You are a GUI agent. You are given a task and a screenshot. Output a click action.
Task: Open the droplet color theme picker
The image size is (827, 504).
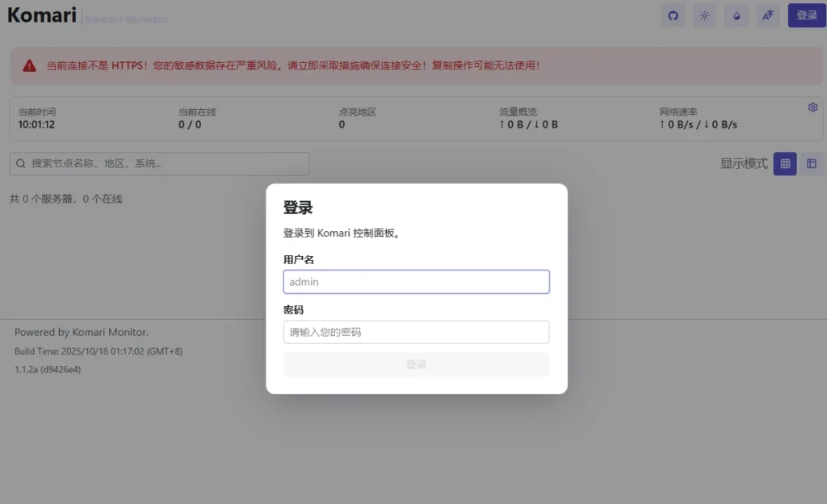click(736, 15)
